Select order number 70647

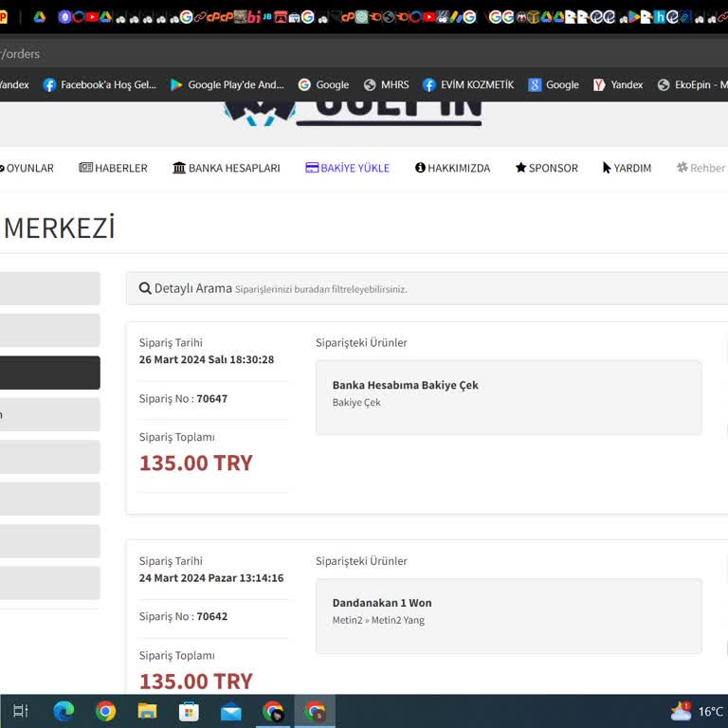click(211, 399)
